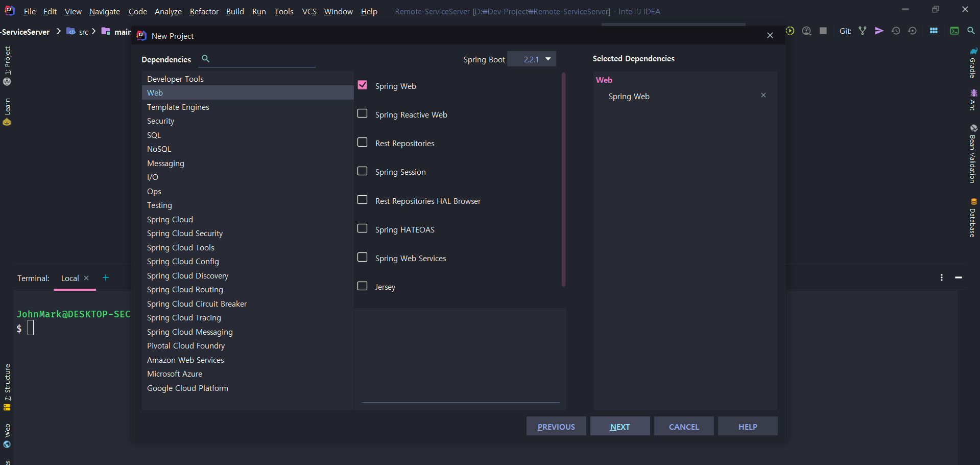The height and width of the screenshot is (465, 980).
Task: Open the Web tool window
Action: coord(7,435)
